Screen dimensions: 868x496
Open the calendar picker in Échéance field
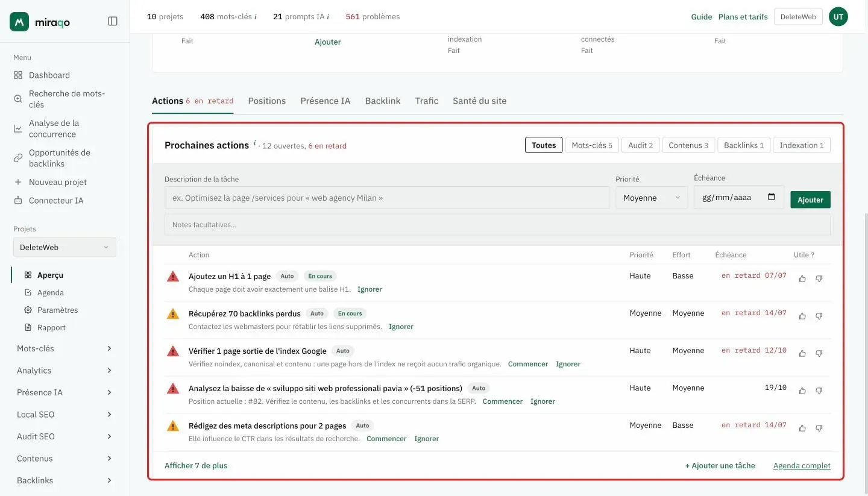click(772, 197)
